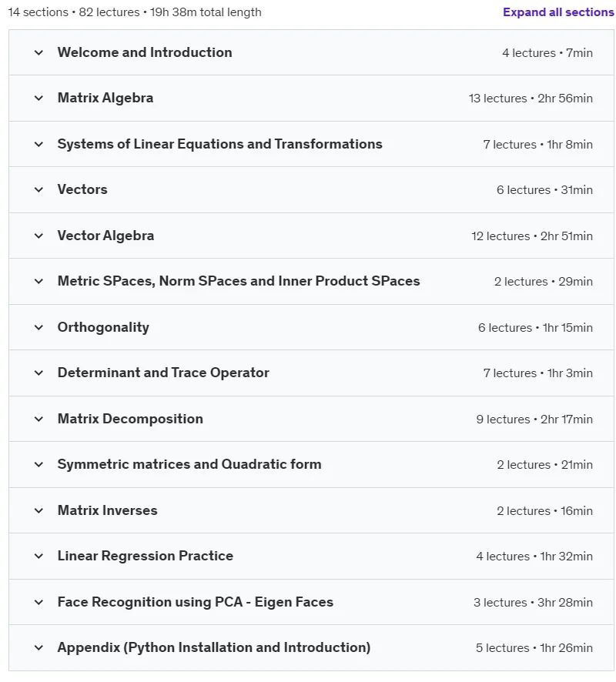Expand chevron beside Welcome and Introduction
The height and width of the screenshot is (682, 616).
click(38, 52)
